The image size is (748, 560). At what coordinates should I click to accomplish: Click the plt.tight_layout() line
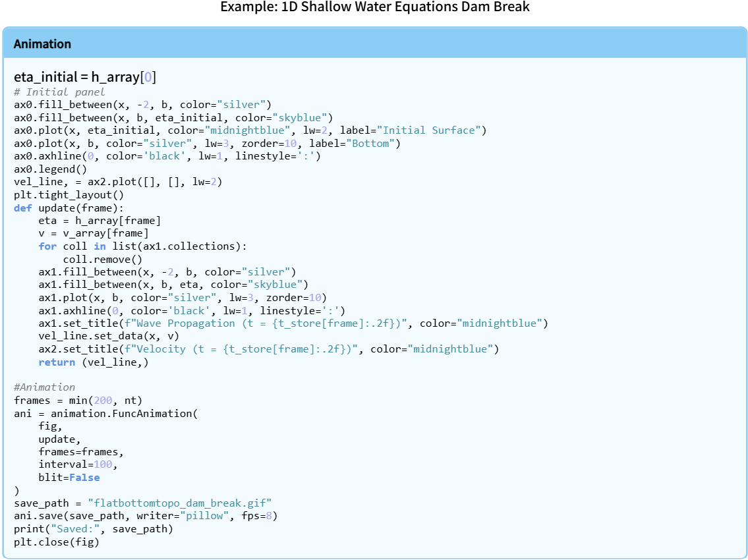click(69, 194)
